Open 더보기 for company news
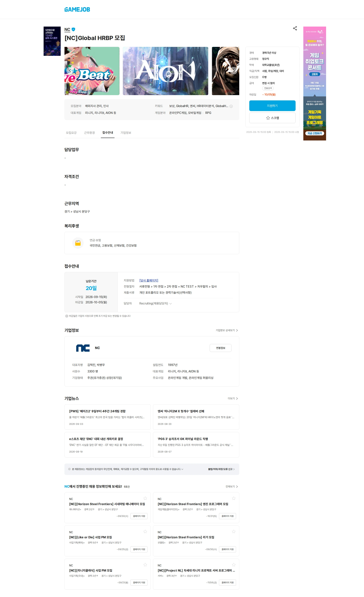The image size is (364, 597). pos(233,399)
